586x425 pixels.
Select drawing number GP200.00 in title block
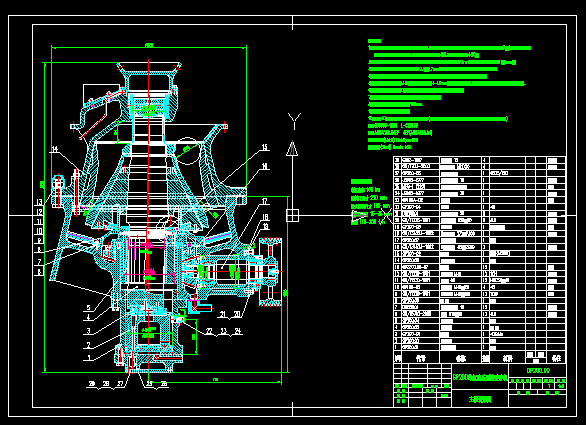[x=538, y=371]
